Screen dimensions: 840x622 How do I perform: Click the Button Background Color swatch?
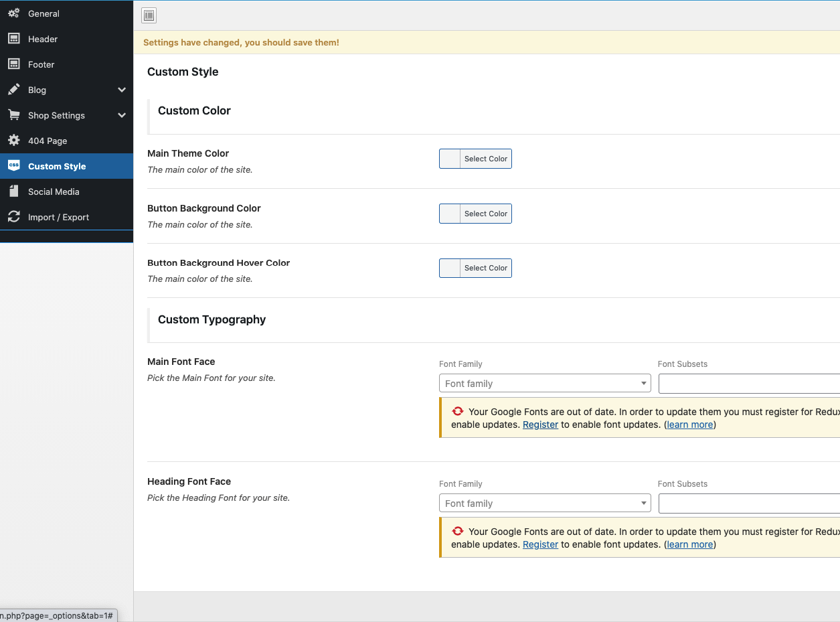click(x=450, y=214)
